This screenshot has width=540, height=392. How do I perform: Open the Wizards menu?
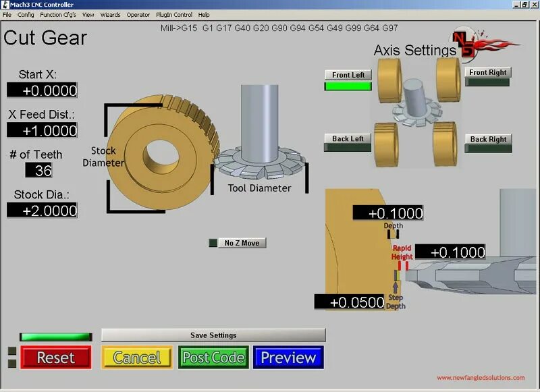(x=110, y=15)
